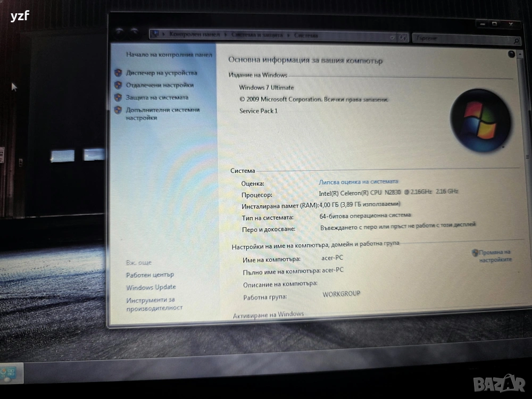
Task: Click shield icon beside Промяна на настройките
Action: [475, 253]
